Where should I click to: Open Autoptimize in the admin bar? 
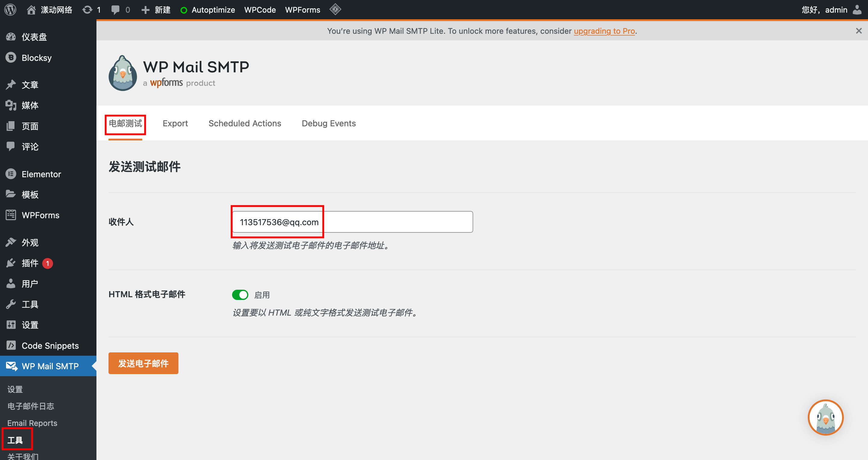[208, 10]
